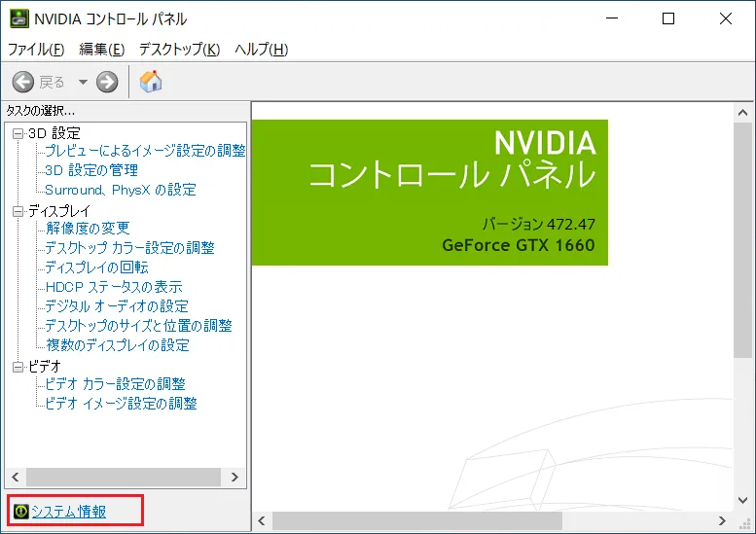The image size is (756, 534).
Task: Click the main pane horizontal scrollbar thumb
Action: click(x=417, y=521)
